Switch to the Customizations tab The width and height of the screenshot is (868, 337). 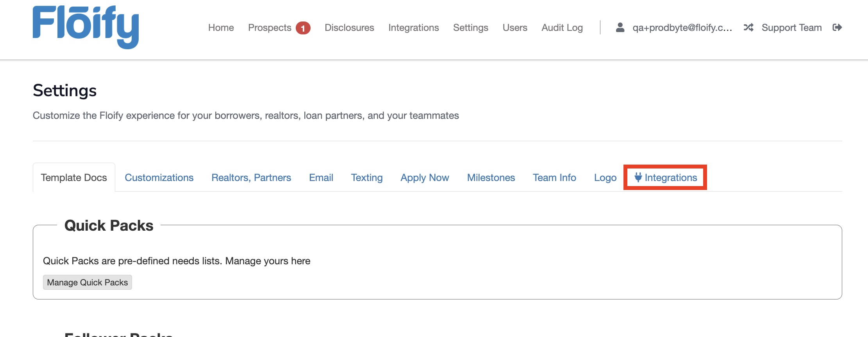[x=159, y=177]
